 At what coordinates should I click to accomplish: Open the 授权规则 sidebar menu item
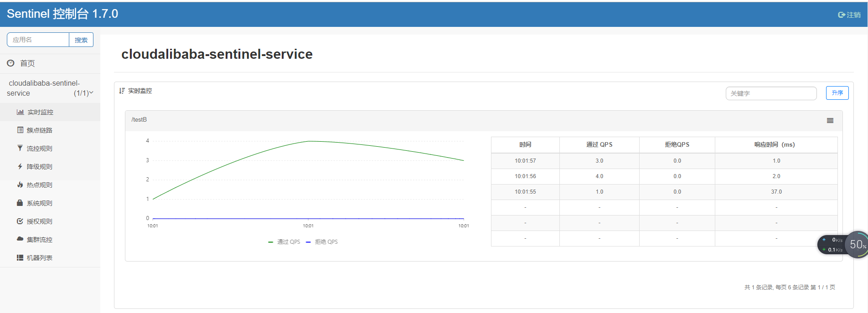[50, 221]
